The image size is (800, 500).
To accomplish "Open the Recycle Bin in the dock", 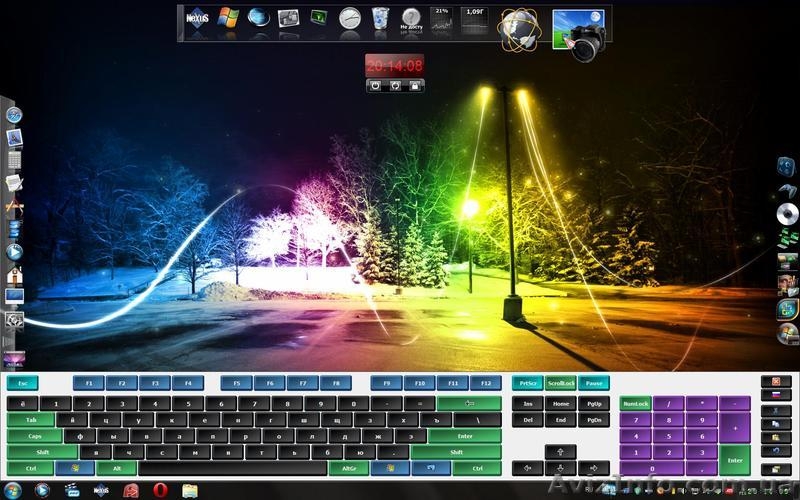I will [380, 18].
